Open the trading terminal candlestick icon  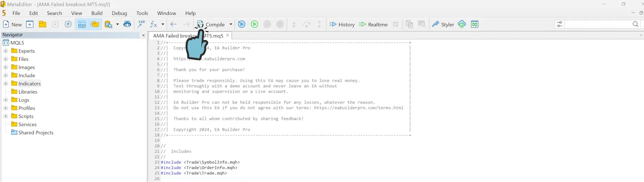pyautogui.click(x=475, y=24)
